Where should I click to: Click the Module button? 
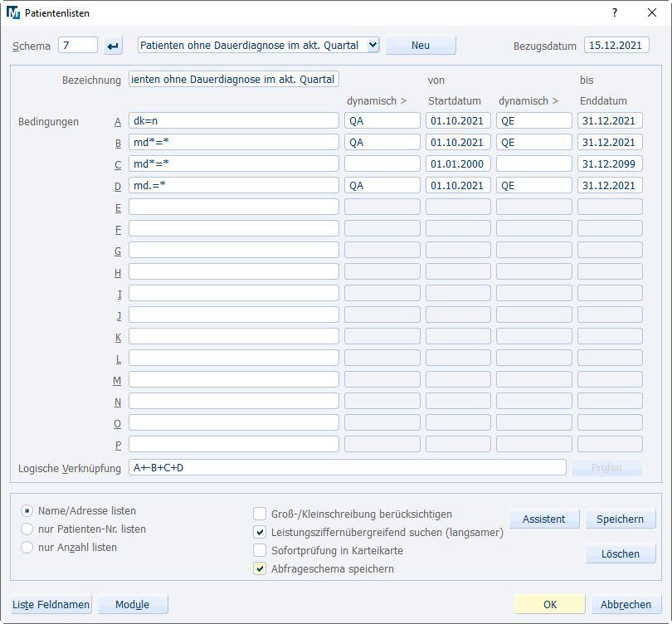pos(133,604)
